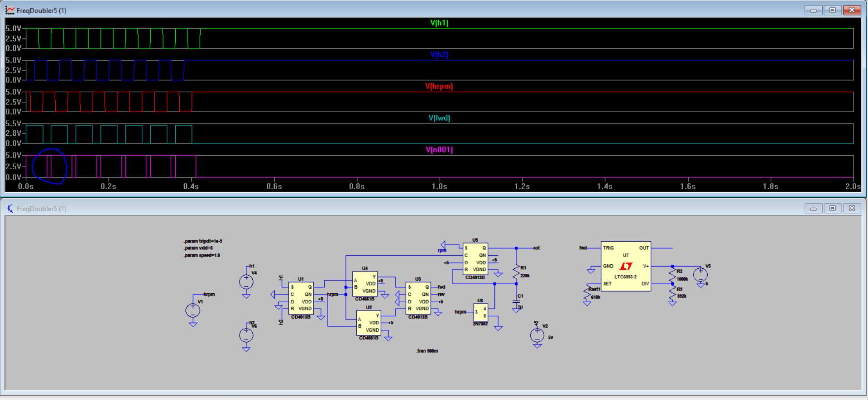This screenshot has height=400, width=868.
Task: Click the .param speed=1.0 directive
Action: [202, 255]
